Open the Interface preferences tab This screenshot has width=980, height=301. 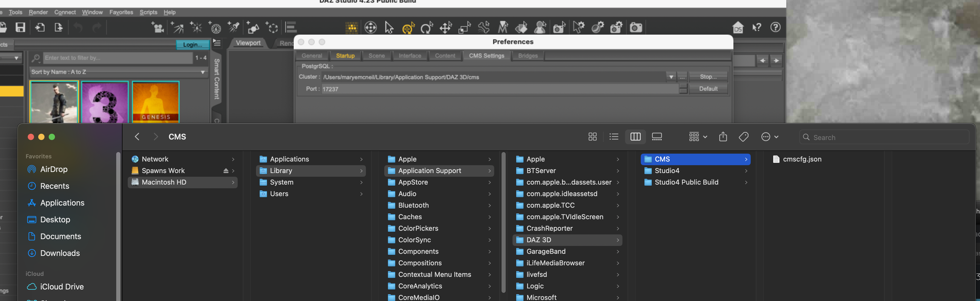[x=410, y=56]
